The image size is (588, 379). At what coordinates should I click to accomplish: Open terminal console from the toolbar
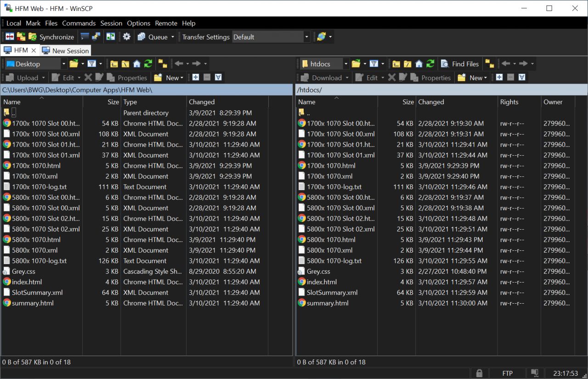85,37
